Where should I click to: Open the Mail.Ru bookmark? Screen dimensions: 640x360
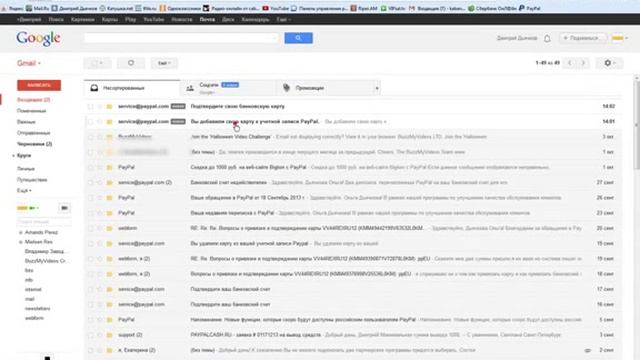37,8
